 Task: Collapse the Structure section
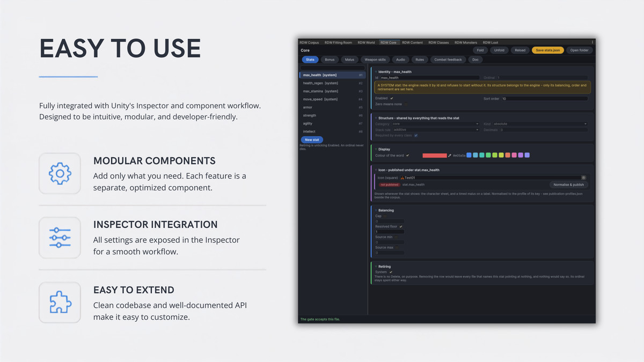point(376,118)
